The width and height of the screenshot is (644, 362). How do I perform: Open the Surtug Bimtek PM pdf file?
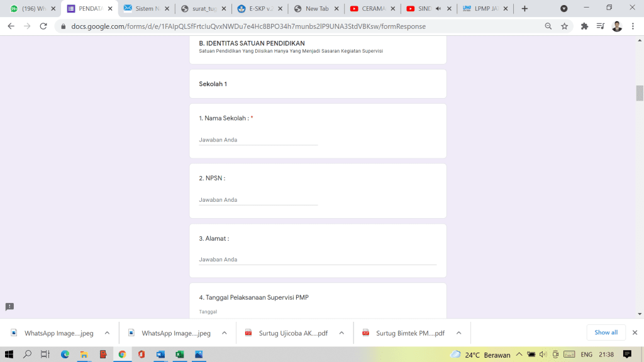410,333
